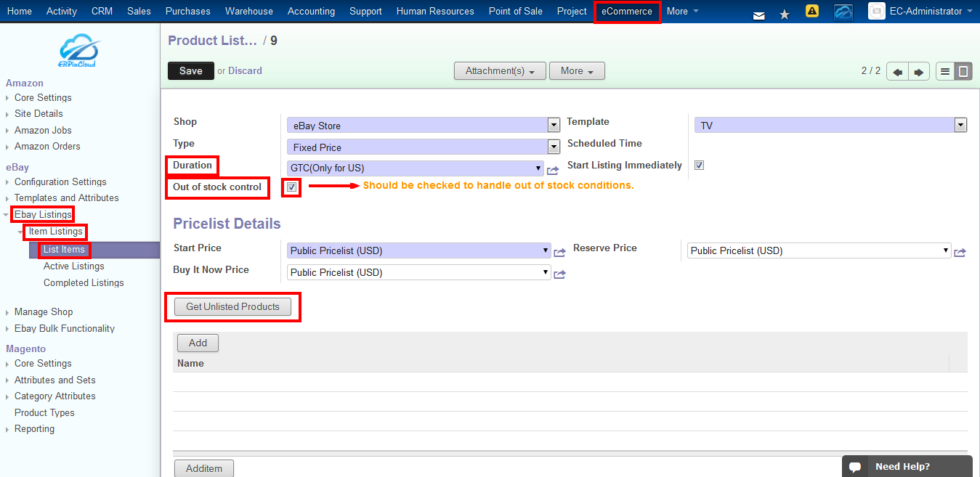Open Category Attributes under Magento

[55, 396]
